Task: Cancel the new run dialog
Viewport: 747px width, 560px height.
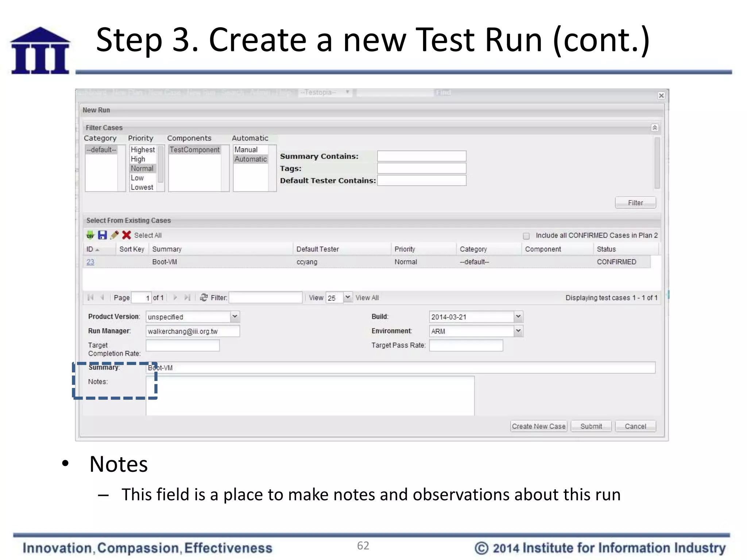Action: coord(635,426)
